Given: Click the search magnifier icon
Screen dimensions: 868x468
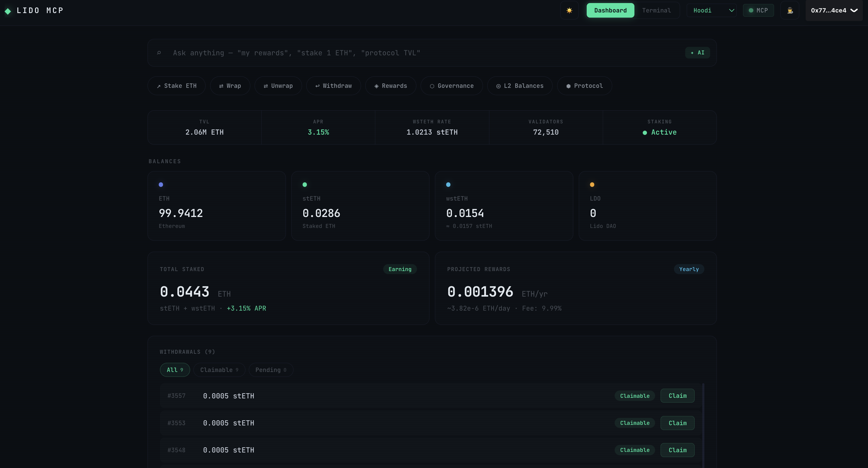Looking at the screenshot, I should [x=159, y=53].
